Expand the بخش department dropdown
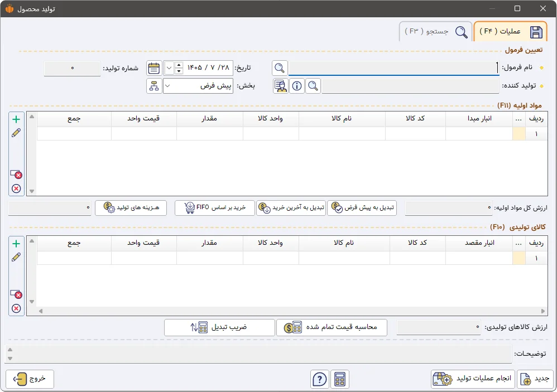Viewport: 557px width, 392px height. pos(167,86)
